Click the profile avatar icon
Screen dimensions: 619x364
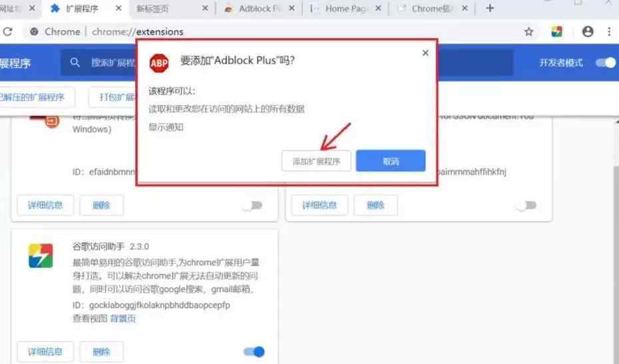pyautogui.click(x=588, y=31)
